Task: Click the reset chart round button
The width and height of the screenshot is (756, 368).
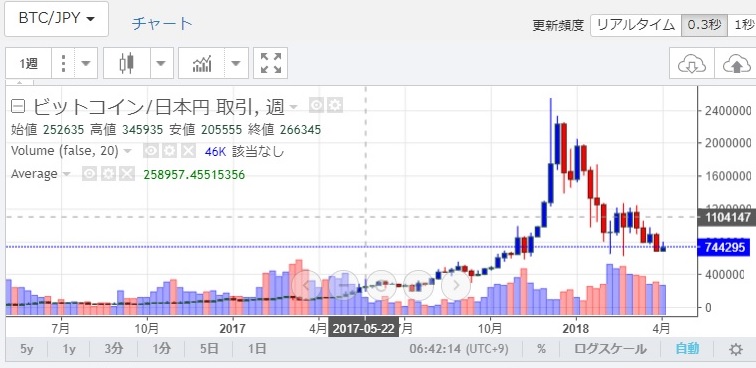Action: 382,286
